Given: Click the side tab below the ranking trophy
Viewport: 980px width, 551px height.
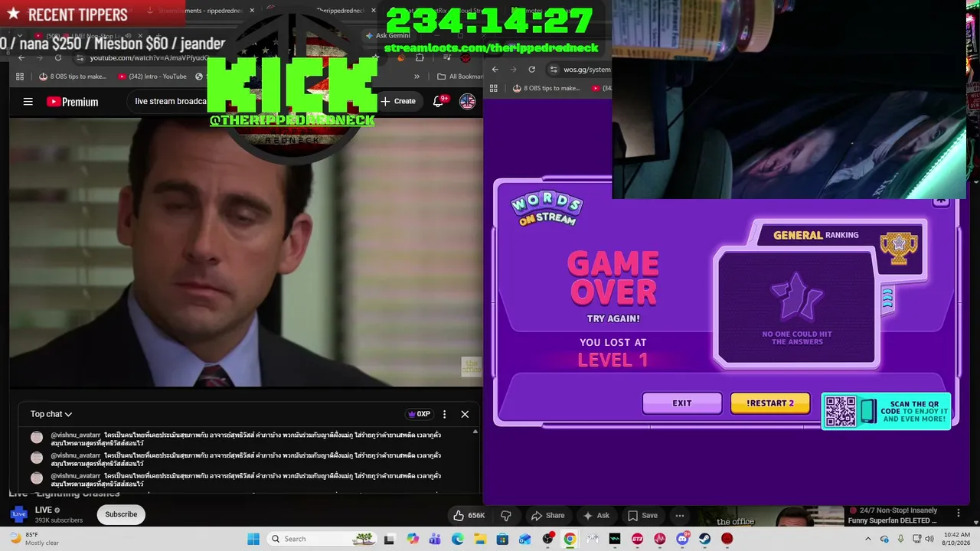Looking at the screenshot, I should tap(888, 298).
